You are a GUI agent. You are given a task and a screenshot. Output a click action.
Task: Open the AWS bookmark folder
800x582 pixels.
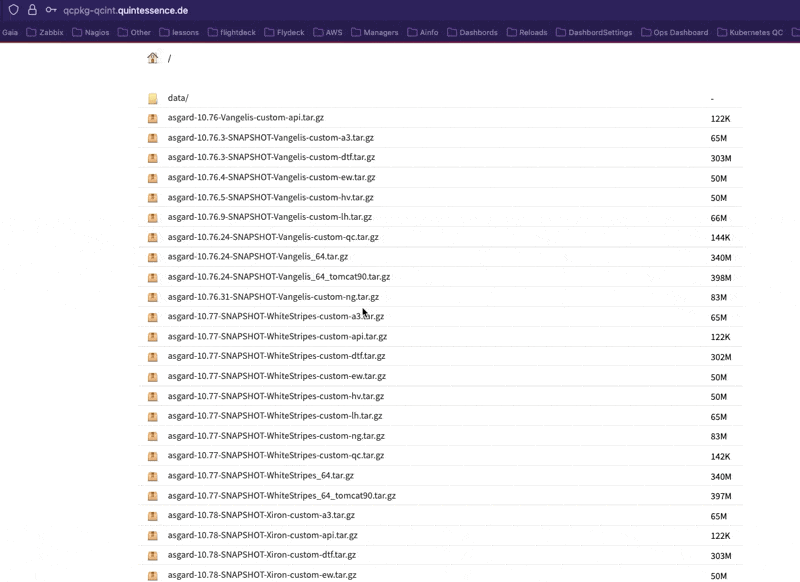[x=327, y=32]
